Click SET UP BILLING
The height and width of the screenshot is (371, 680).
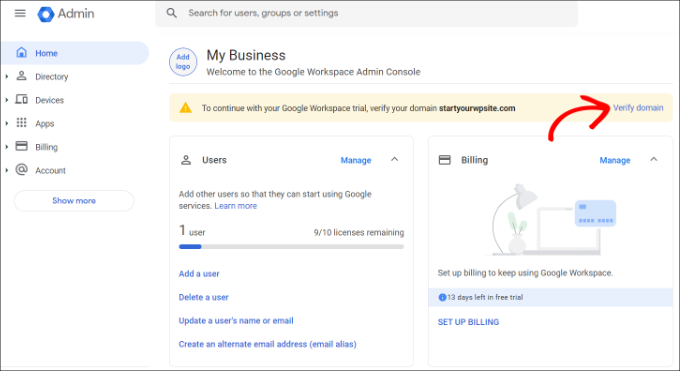[468, 322]
